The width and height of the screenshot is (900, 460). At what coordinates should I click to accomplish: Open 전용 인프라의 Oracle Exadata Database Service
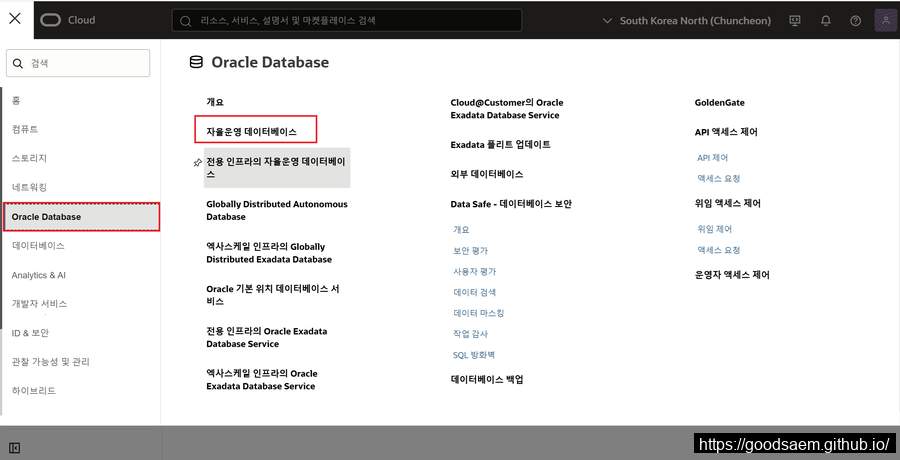click(x=267, y=337)
